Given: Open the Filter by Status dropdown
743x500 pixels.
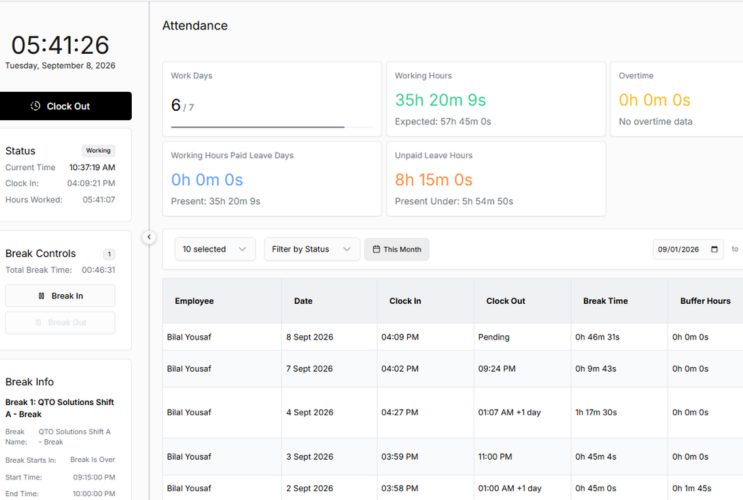Looking at the screenshot, I should [312, 249].
